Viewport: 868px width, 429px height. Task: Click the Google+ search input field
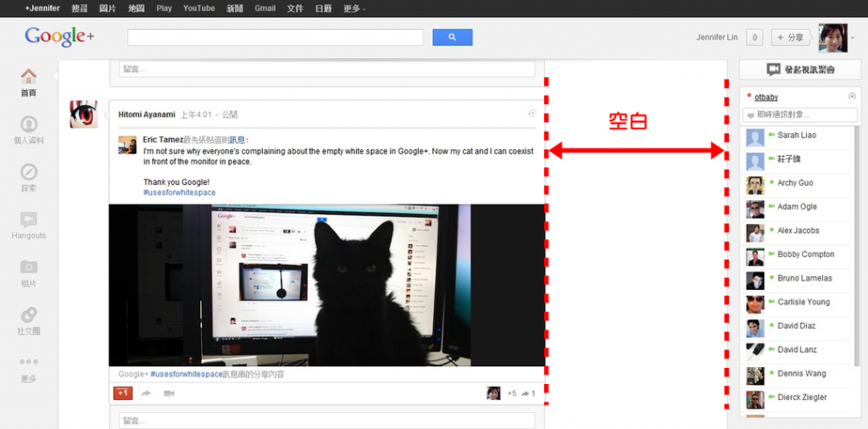(275, 37)
